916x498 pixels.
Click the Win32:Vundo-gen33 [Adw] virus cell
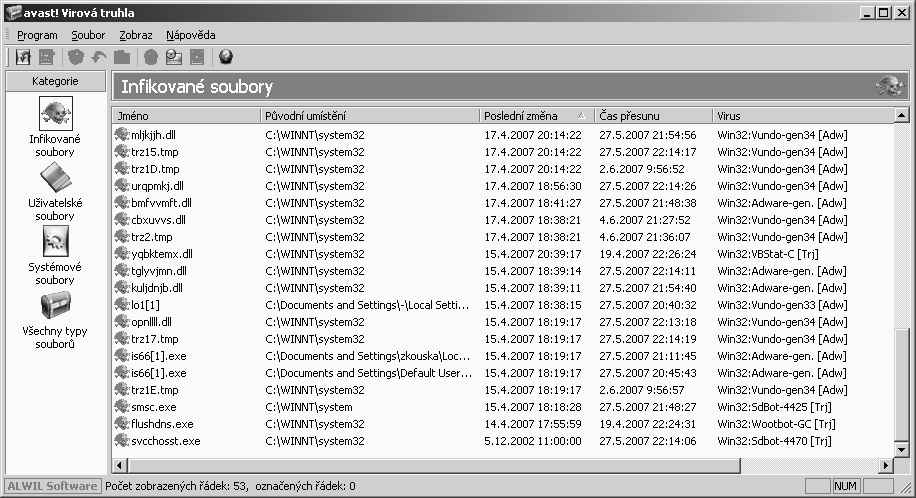tap(782, 305)
